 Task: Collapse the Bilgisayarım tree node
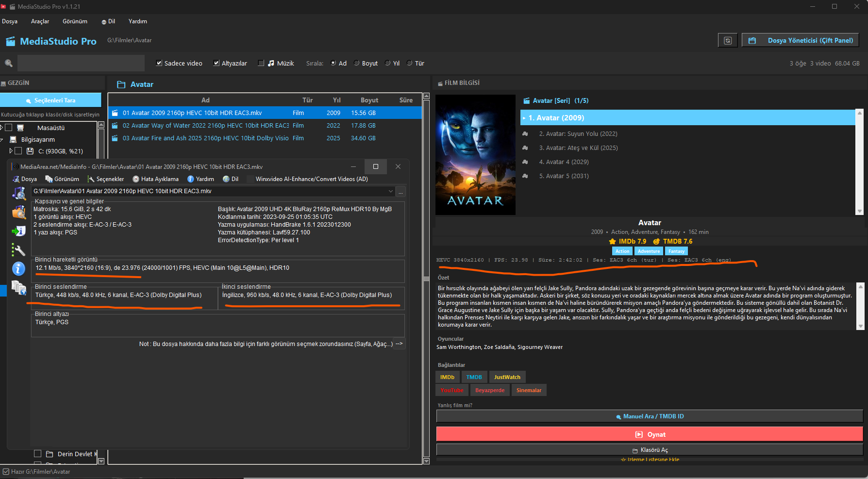[x=2, y=139]
